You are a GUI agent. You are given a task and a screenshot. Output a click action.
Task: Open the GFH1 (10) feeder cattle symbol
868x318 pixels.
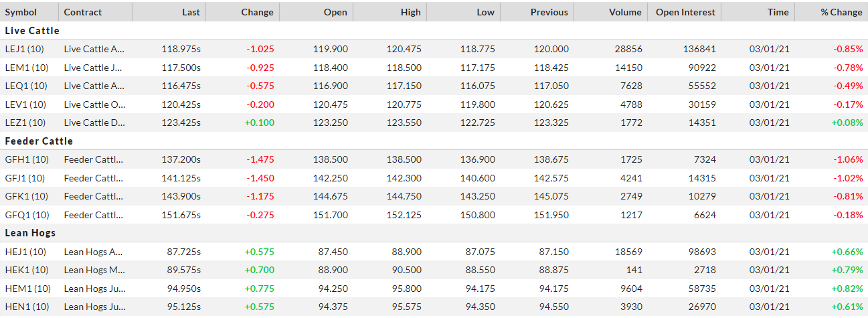pos(27,160)
